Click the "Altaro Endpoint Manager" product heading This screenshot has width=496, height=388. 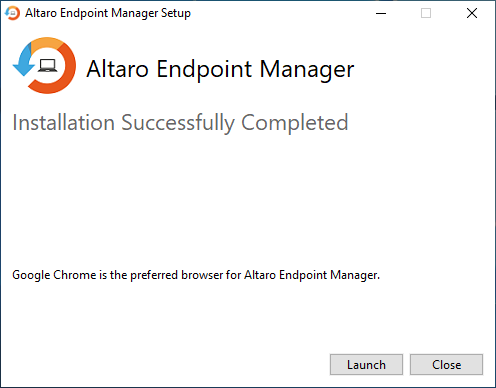pyautogui.click(x=220, y=69)
